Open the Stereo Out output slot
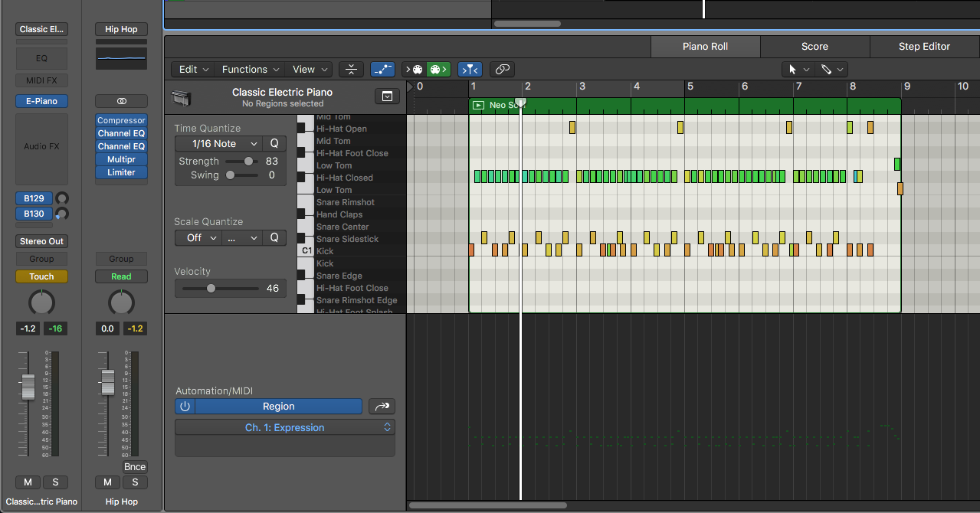The height and width of the screenshot is (513, 980). pyautogui.click(x=41, y=241)
